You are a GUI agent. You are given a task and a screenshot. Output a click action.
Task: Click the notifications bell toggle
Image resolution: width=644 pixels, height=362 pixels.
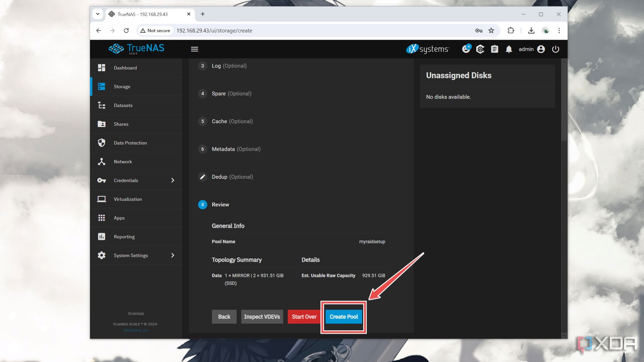tap(509, 49)
